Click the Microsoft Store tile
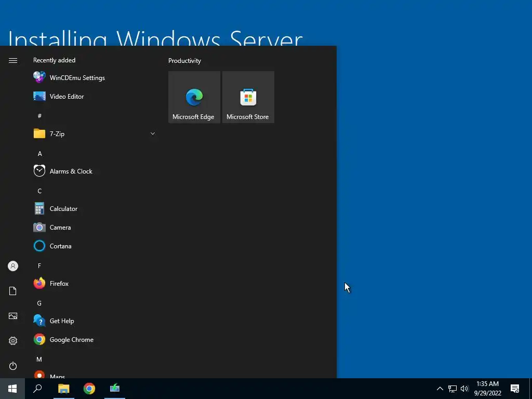The width and height of the screenshot is (532, 399). pos(248,97)
